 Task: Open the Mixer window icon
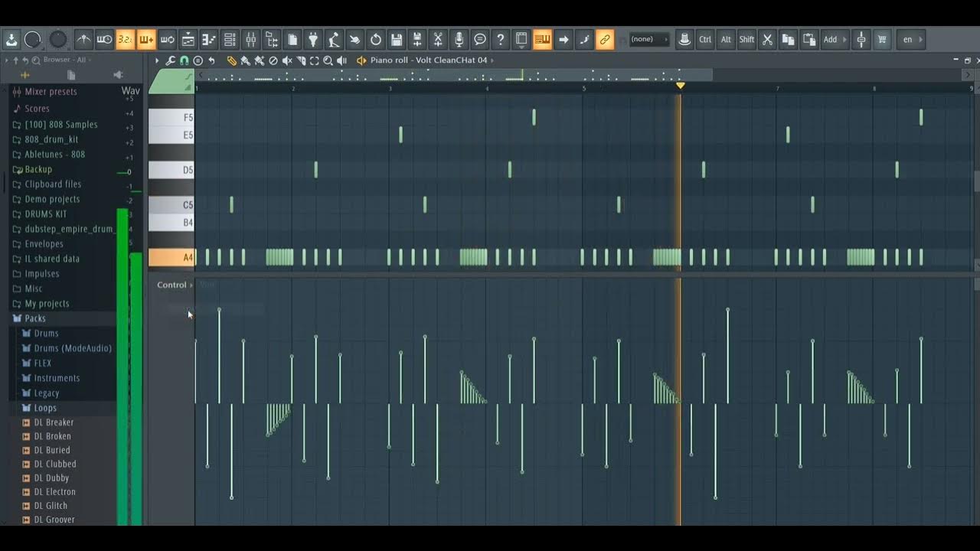pos(250,39)
